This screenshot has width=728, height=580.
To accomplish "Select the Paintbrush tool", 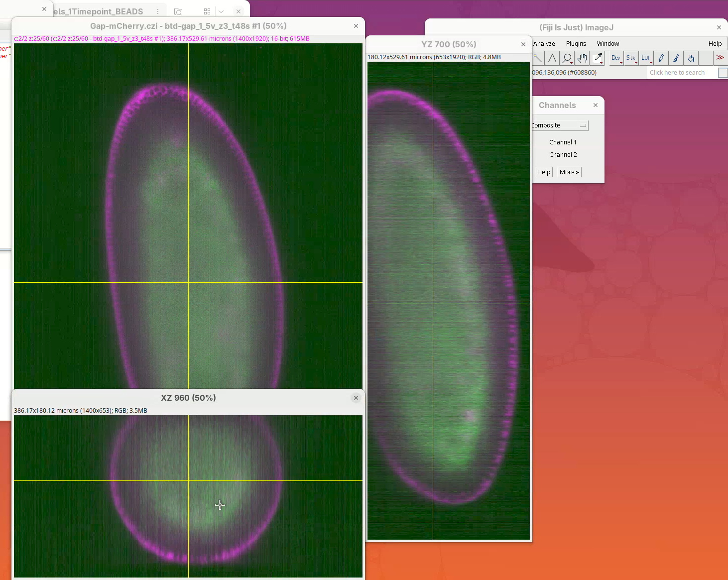I will [x=676, y=58].
